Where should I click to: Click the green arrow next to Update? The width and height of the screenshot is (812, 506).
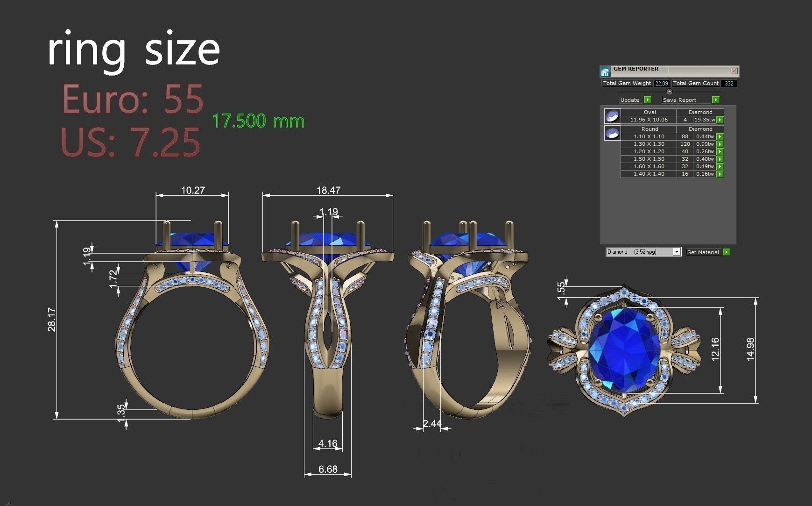[647, 100]
